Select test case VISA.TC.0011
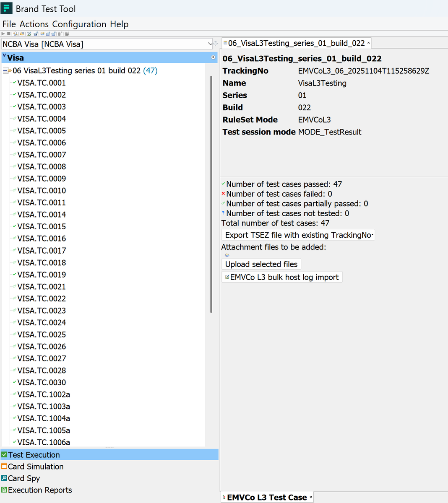This screenshot has height=503, width=448. coord(42,202)
